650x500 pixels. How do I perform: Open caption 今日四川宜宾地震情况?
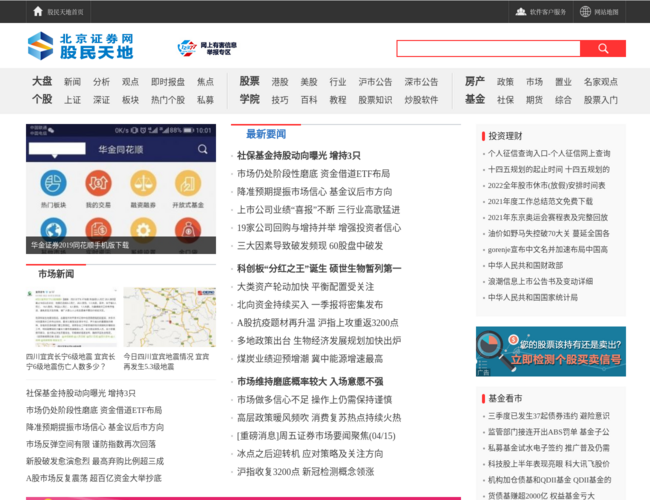[x=166, y=362]
